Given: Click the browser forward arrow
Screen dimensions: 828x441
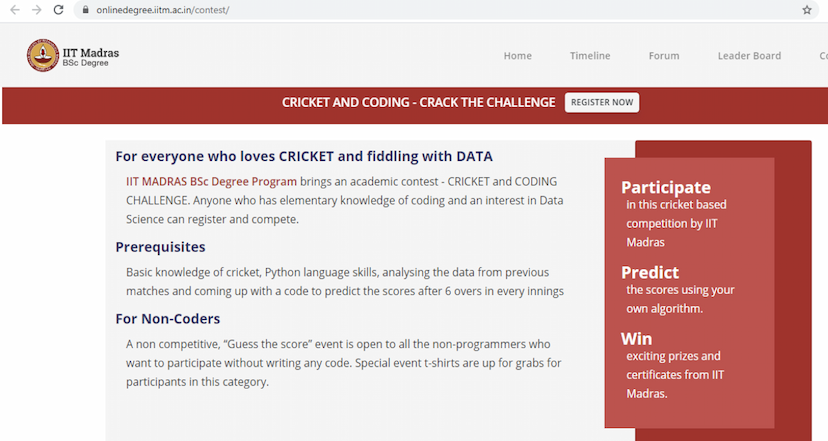Looking at the screenshot, I should click(37, 9).
